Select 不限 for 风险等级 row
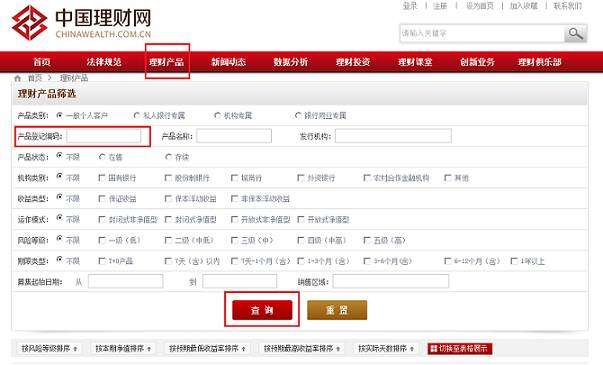The image size is (603, 365). 59,238
